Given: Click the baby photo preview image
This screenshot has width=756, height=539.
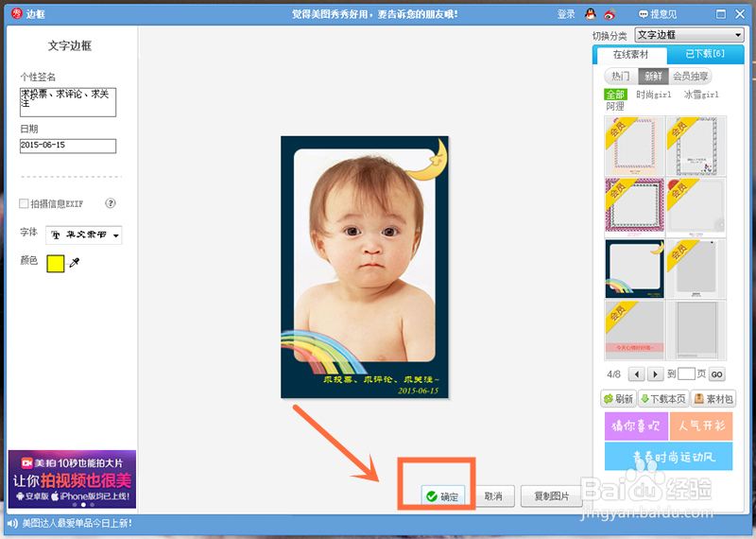Looking at the screenshot, I should pyautogui.click(x=365, y=267).
